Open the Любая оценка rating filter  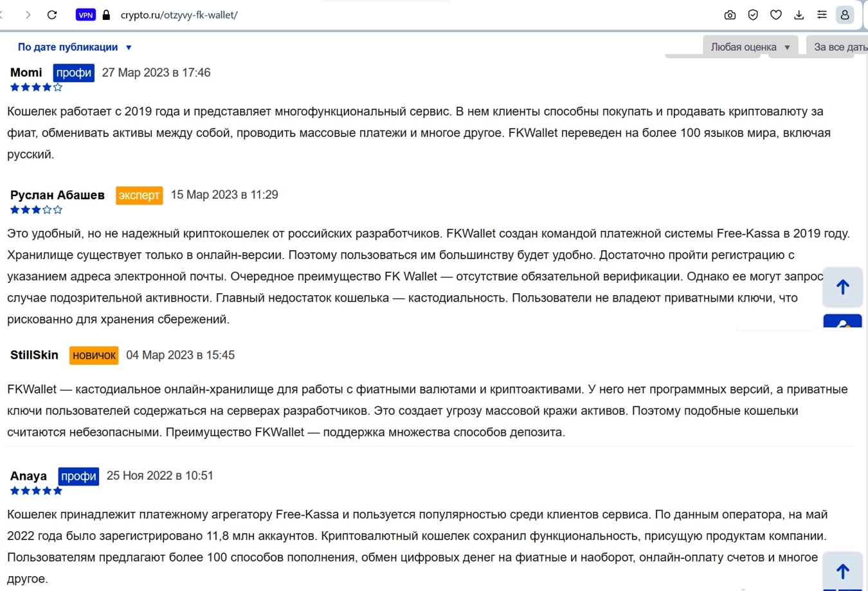[x=750, y=47]
